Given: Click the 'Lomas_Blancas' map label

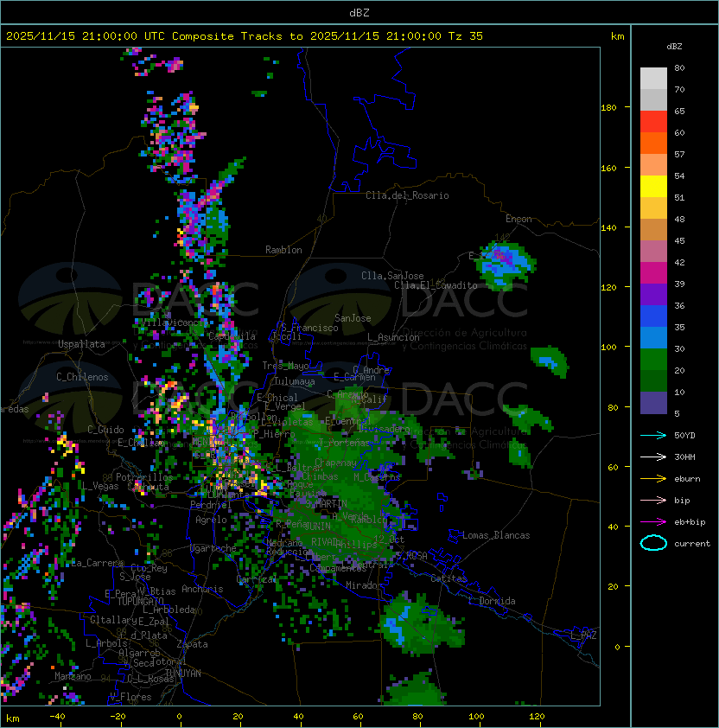Looking at the screenshot, I should [496, 535].
